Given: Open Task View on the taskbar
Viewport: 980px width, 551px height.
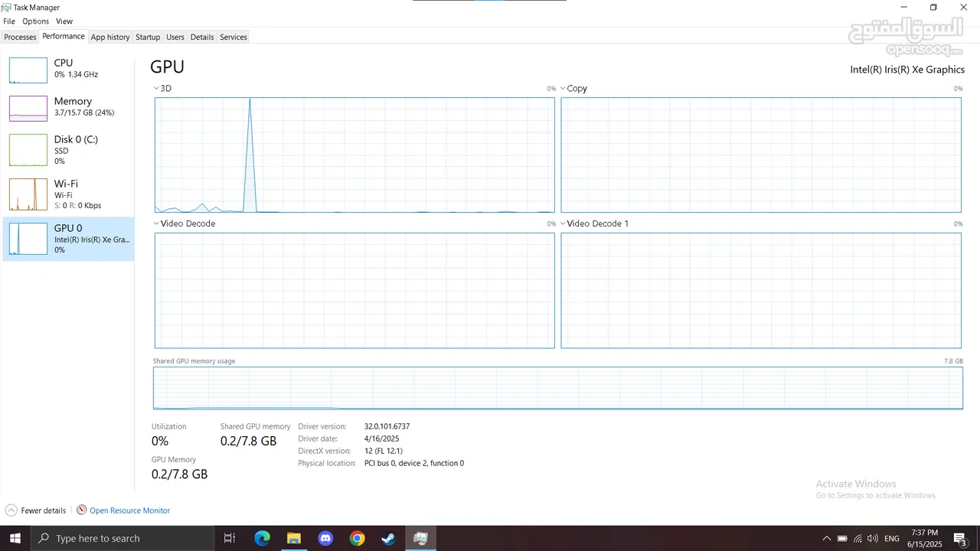Looking at the screenshot, I should (x=229, y=538).
